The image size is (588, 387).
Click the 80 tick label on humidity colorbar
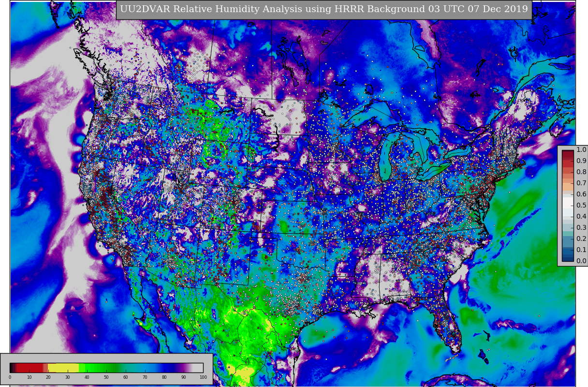(164, 377)
